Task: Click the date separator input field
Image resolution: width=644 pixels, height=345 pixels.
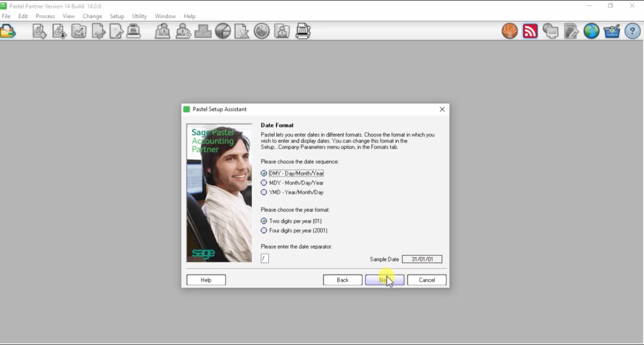Action: 265,258
